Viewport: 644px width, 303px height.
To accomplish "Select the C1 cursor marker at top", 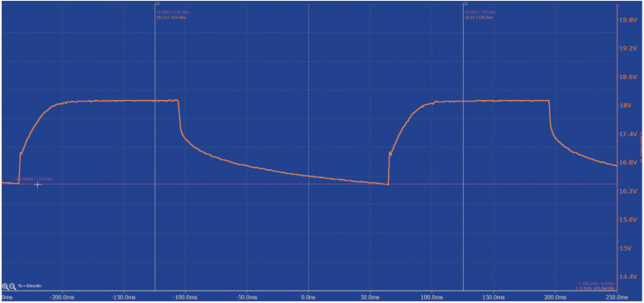I will pyautogui.click(x=156, y=3).
